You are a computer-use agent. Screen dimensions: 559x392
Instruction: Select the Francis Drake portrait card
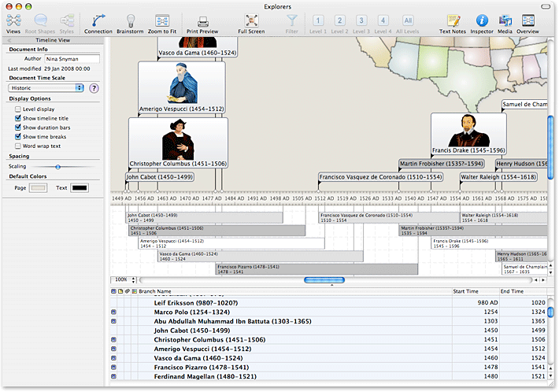[468, 134]
